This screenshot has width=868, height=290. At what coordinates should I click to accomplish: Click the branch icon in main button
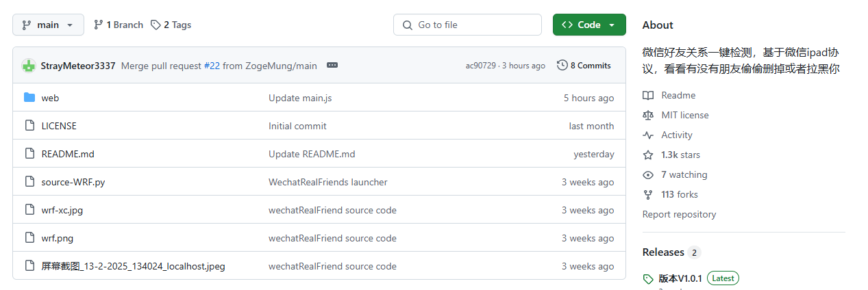pos(27,25)
